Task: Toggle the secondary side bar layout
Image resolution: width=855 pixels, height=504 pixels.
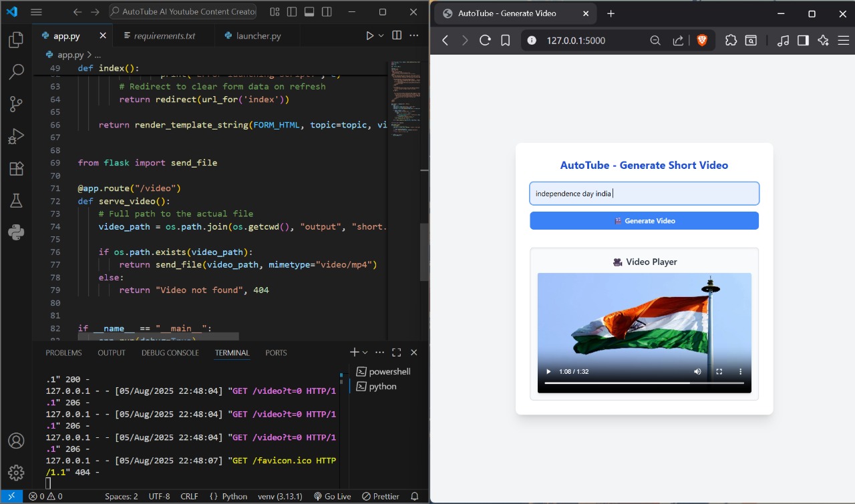Action: [325, 12]
